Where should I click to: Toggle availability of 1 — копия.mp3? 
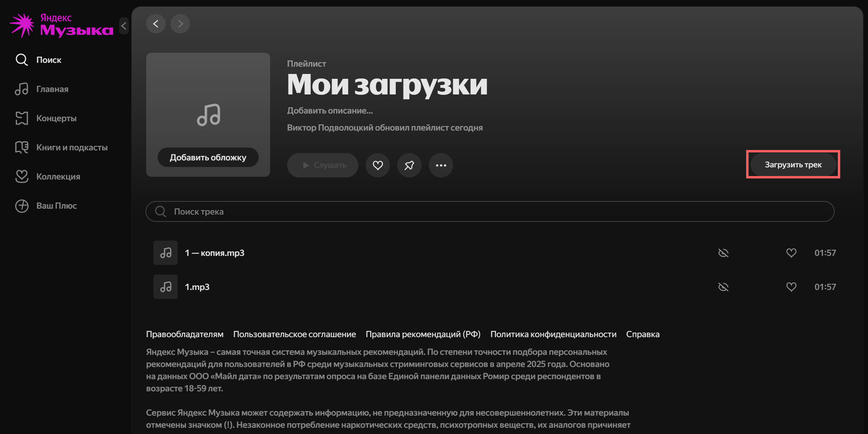pos(723,253)
